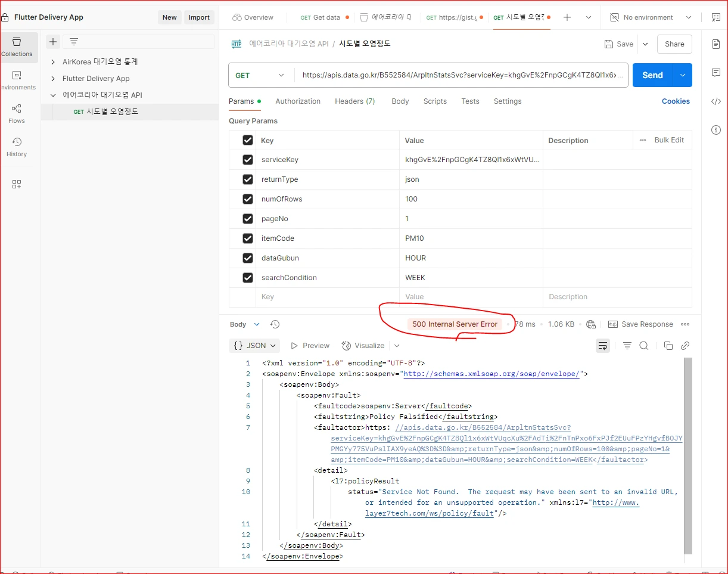Open the Visualize options dropdown arrow

tap(397, 346)
